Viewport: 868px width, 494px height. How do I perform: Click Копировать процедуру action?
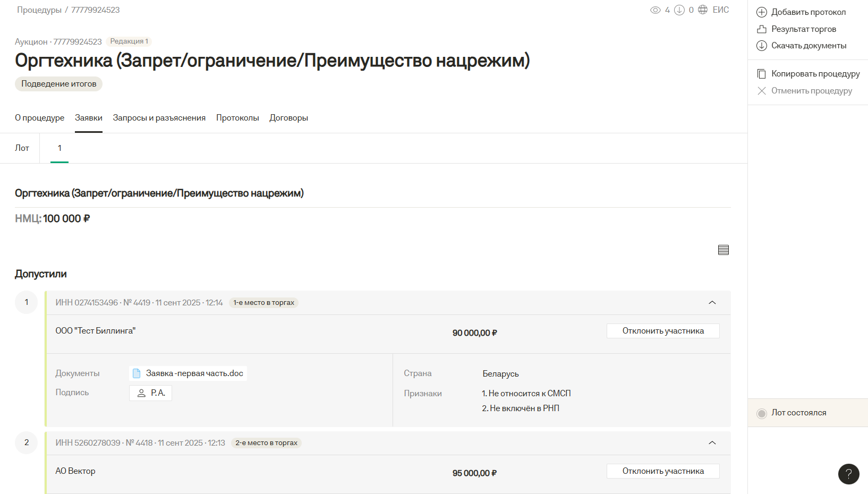pyautogui.click(x=815, y=74)
